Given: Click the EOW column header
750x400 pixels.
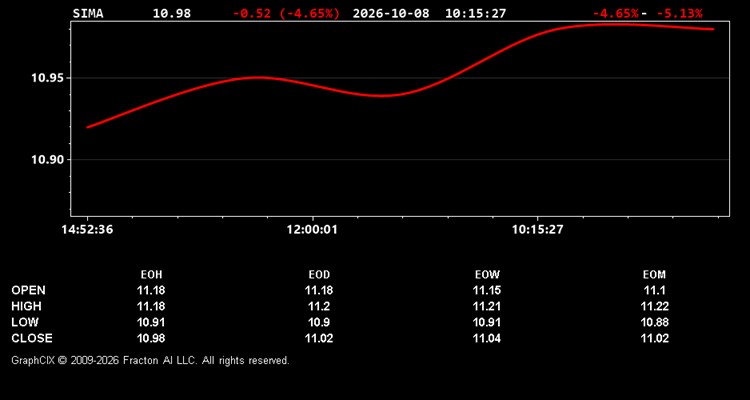Looking at the screenshot, I should pos(487,275).
